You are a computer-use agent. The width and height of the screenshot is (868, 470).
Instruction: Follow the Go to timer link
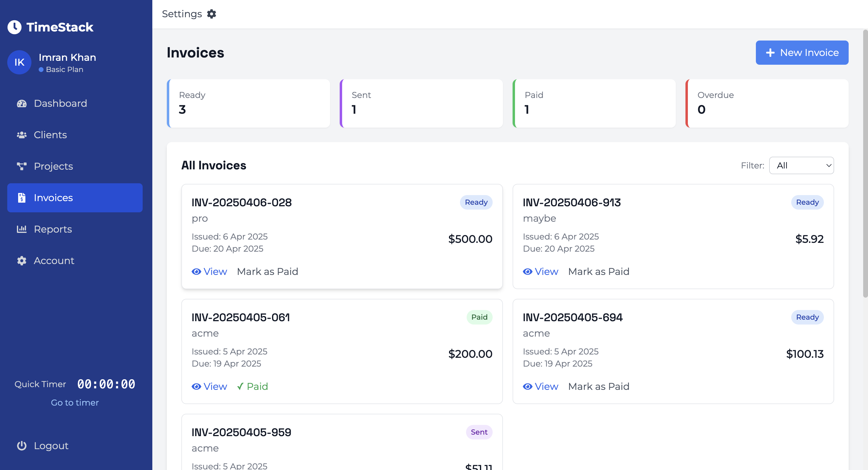[x=75, y=403]
